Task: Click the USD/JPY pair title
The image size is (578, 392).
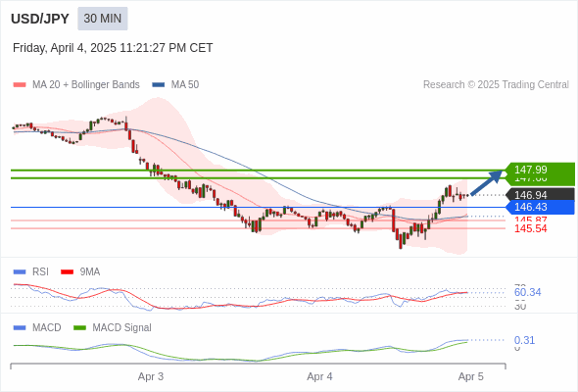Action: click(x=40, y=19)
